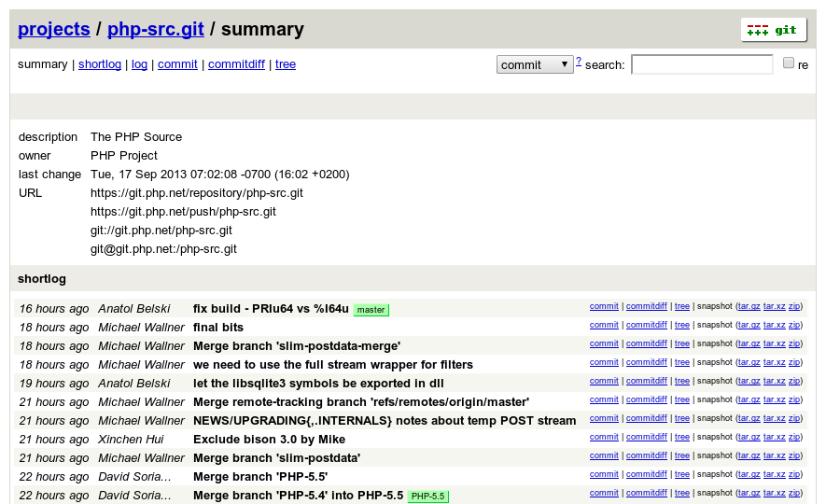
Task: Click the shortlog section heading
Action: click(x=42, y=278)
